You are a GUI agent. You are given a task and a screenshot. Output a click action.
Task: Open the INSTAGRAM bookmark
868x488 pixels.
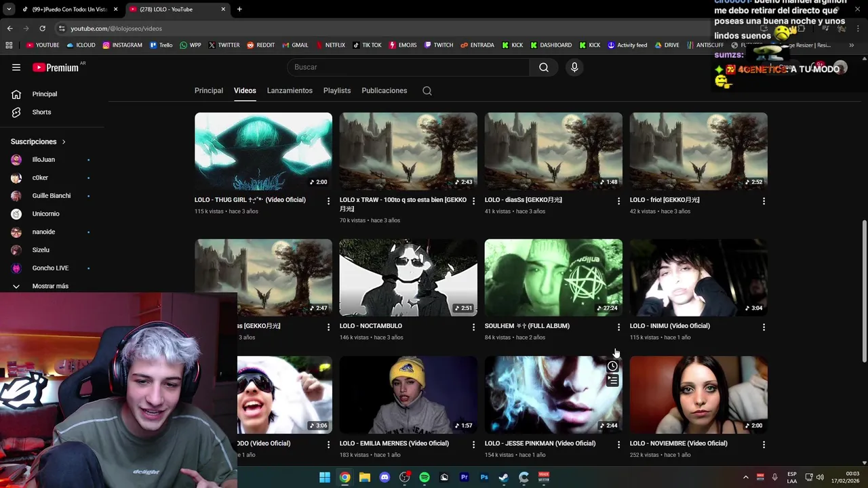point(123,45)
